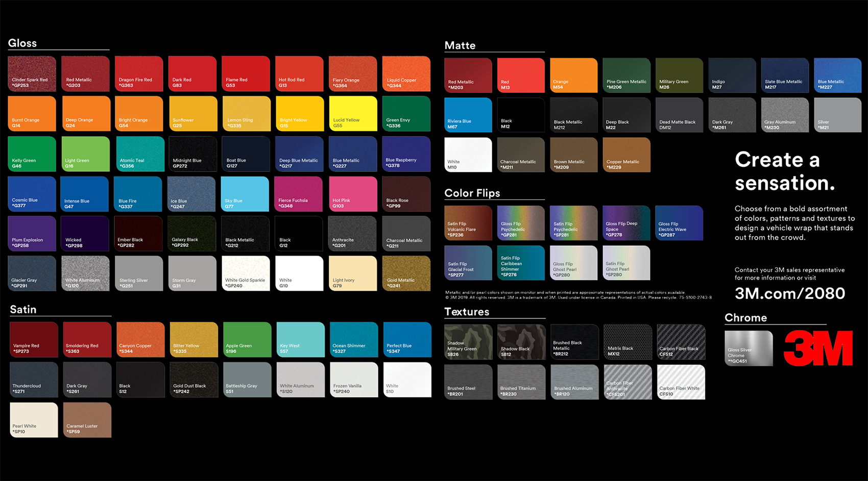The image size is (868, 481).
Task: Click the Cosmic Blue G377 swatch
Action: tap(32, 194)
